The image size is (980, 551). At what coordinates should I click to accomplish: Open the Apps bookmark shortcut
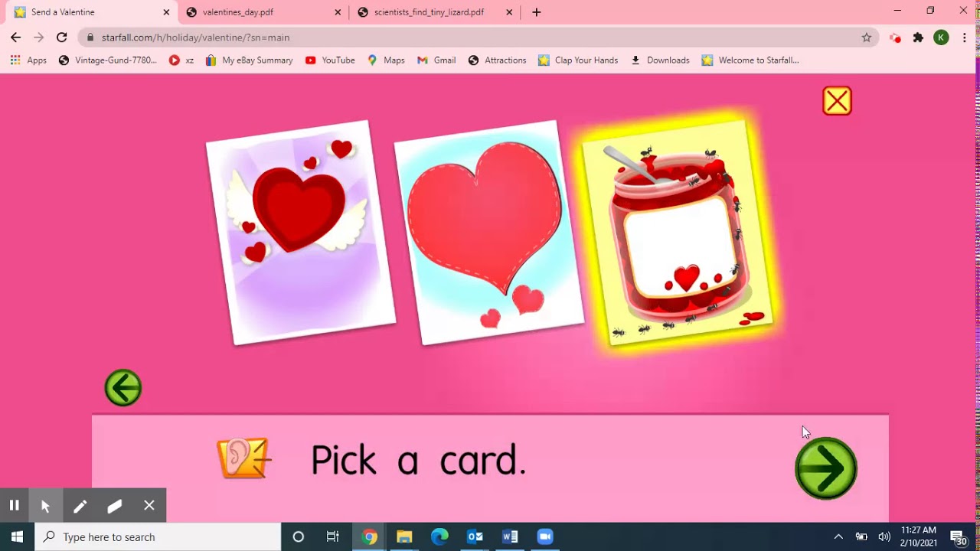(x=28, y=60)
